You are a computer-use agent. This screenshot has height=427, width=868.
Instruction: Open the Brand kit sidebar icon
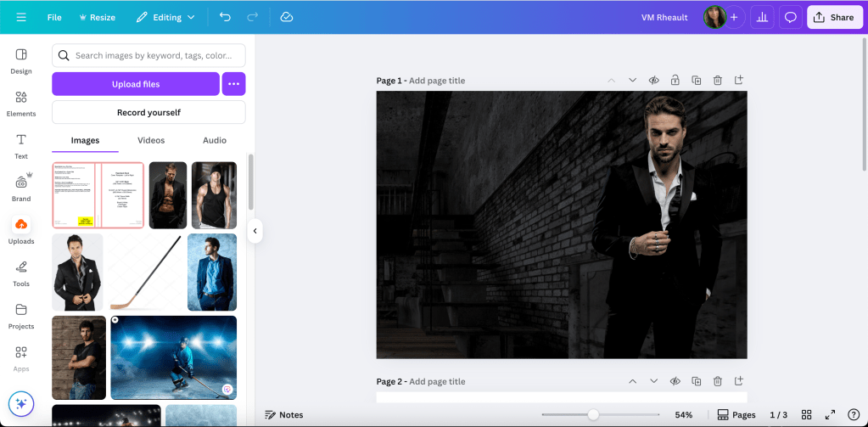(21, 188)
